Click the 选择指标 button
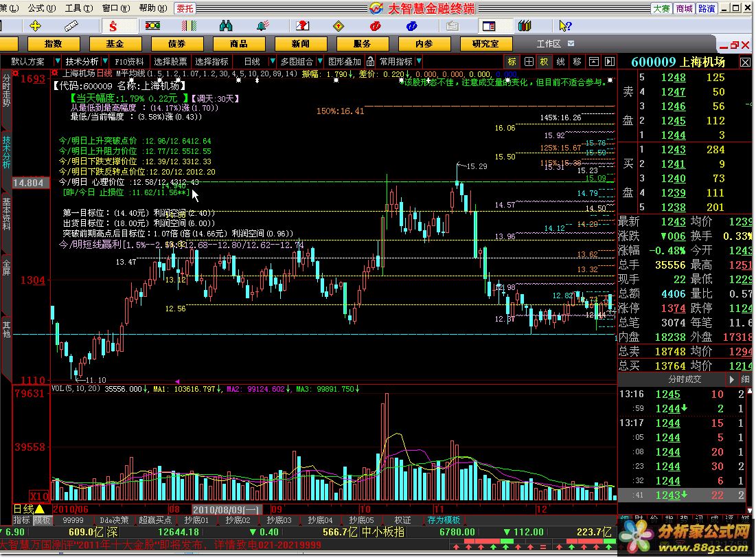This screenshot has height=558, width=756. (212, 61)
